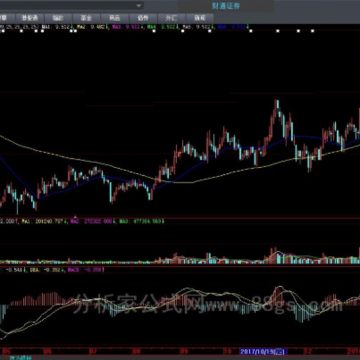This screenshot has height=360, width=360.
Task: Open the 商品 market tab
Action: coord(114,18)
